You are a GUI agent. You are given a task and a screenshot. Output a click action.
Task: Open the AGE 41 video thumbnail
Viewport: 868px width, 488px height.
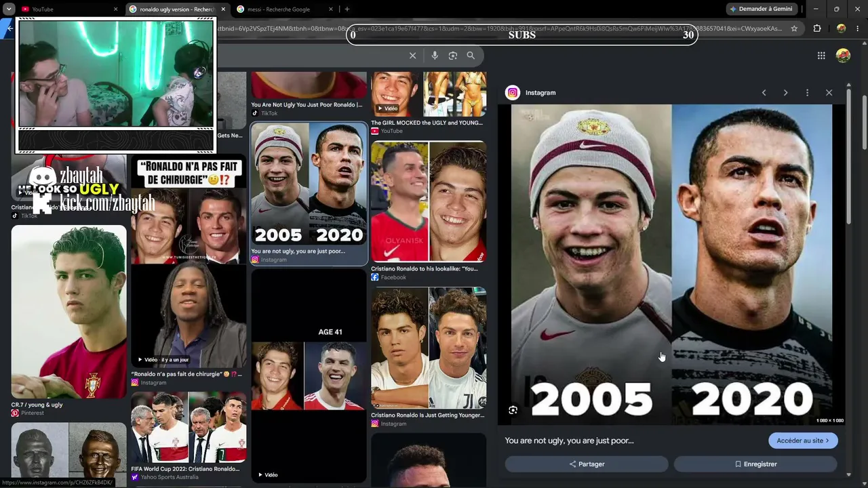[x=309, y=376]
